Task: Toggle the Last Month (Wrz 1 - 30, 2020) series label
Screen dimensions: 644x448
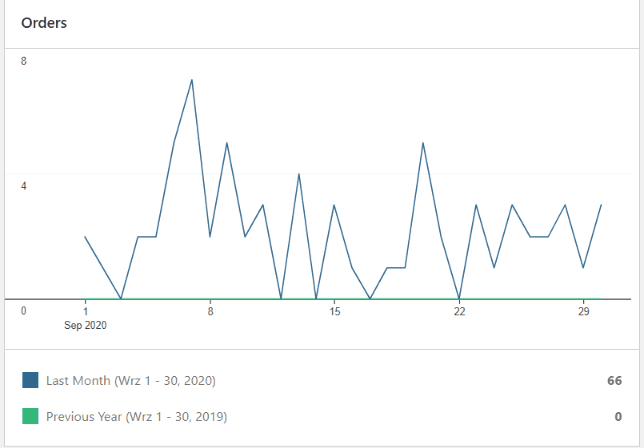Action: [131, 381]
